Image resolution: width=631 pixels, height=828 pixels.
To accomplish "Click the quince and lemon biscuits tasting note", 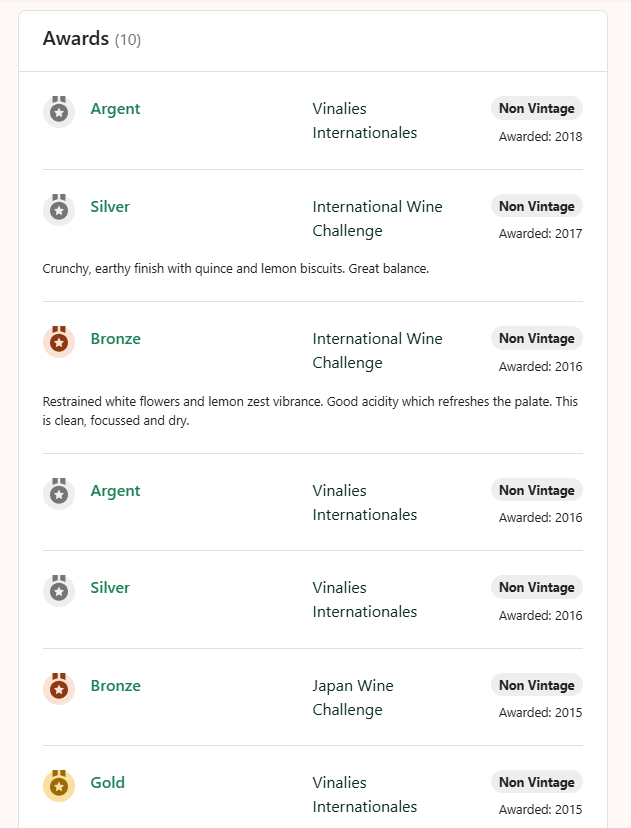I will (x=236, y=269).
